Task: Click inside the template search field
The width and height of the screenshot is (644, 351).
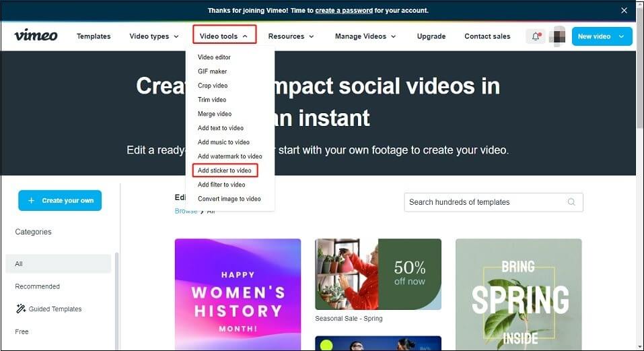Action: click(x=493, y=202)
